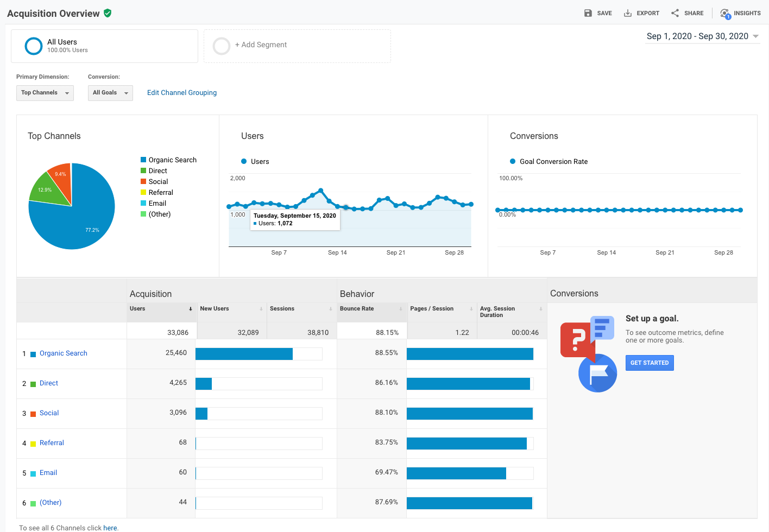Open the Top Channels primary dimension dropdown
Screen dimensions: 769x532
click(45, 93)
